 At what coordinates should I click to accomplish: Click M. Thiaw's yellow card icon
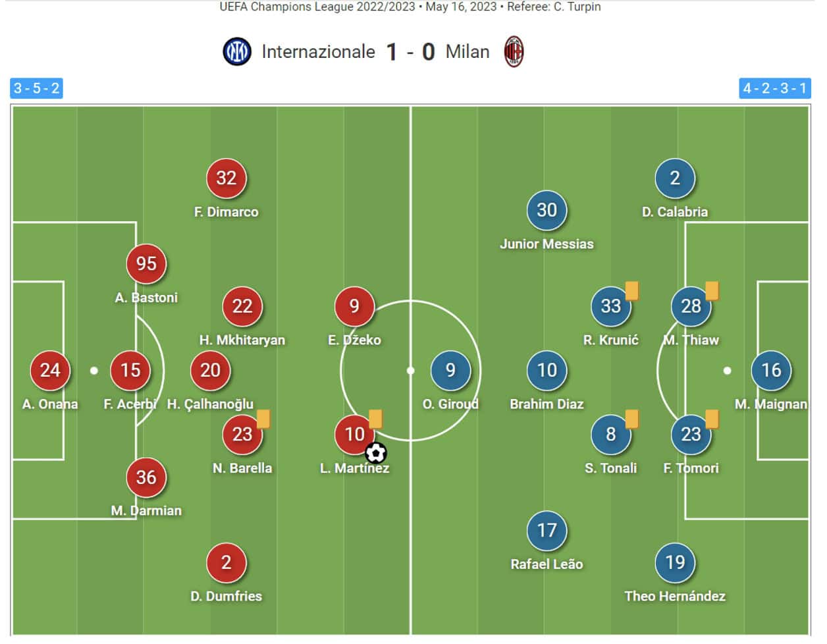(712, 290)
